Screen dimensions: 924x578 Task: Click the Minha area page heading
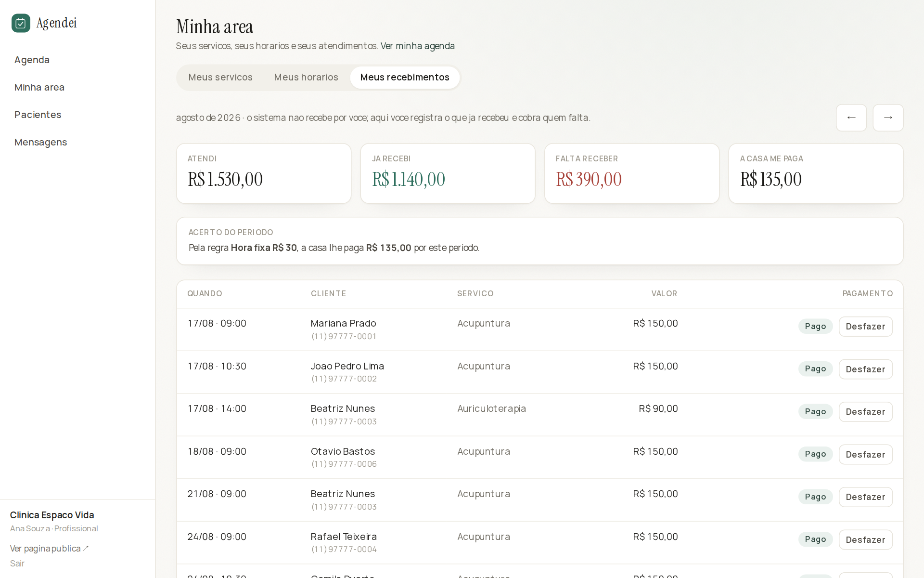215,26
